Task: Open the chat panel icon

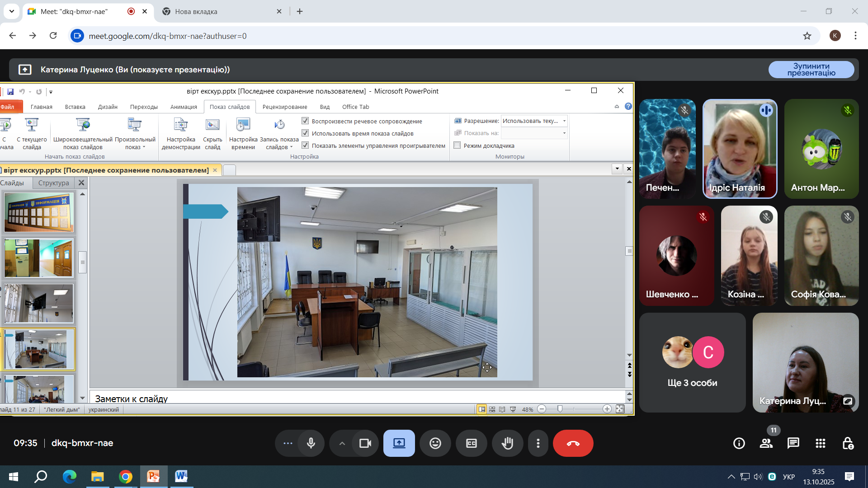Action: click(793, 443)
